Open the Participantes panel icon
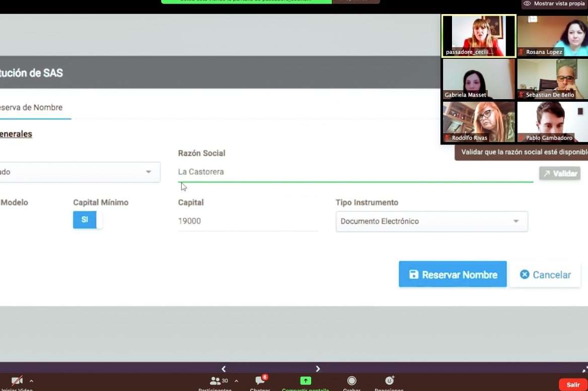This screenshot has width=588, height=391. (x=215, y=381)
